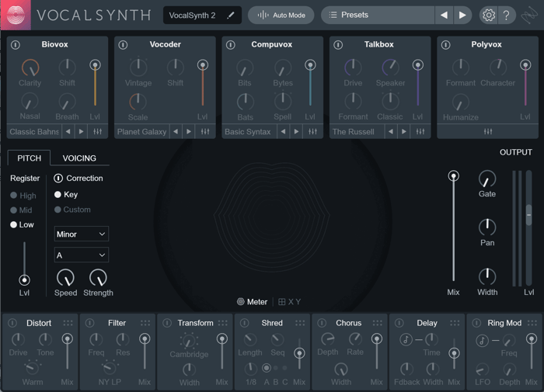
Task: Open the settings gear
Action: 489,15
